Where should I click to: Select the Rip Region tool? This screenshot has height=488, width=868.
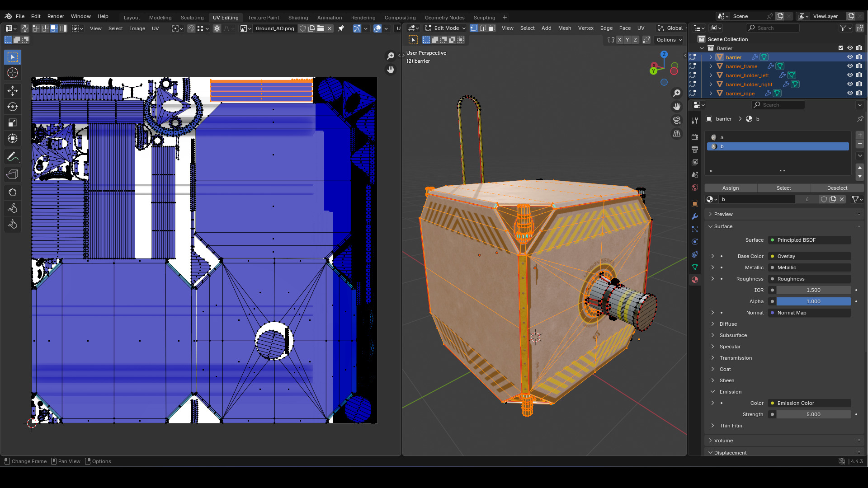coord(13,174)
